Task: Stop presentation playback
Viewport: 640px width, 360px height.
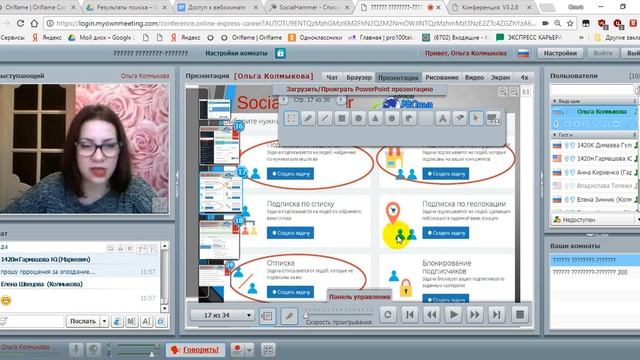Action: (x=520, y=315)
